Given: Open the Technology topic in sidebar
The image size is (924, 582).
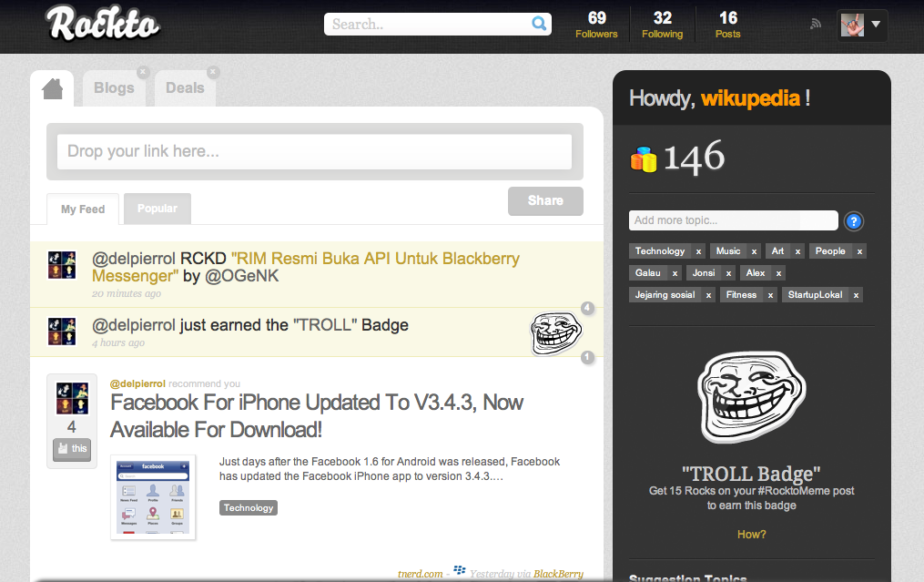Looking at the screenshot, I should point(660,251).
